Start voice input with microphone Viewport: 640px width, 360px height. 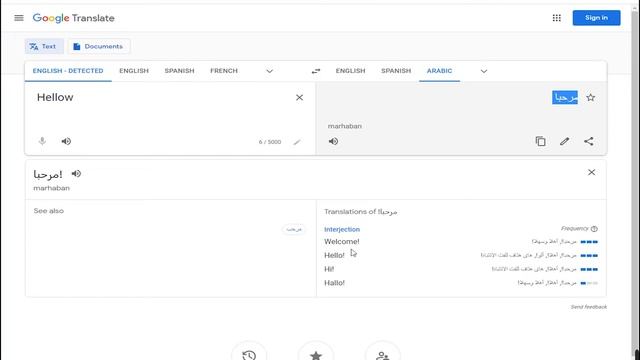[42, 141]
